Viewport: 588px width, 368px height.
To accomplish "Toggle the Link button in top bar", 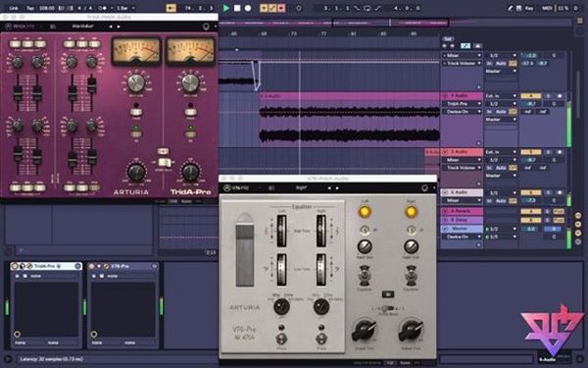I will (14, 8).
